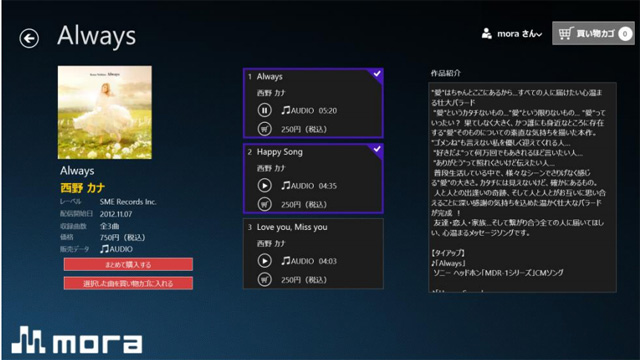This screenshot has width=640, height=360.
Task: Click the 作品紹介 description text box
Action: click(x=522, y=187)
